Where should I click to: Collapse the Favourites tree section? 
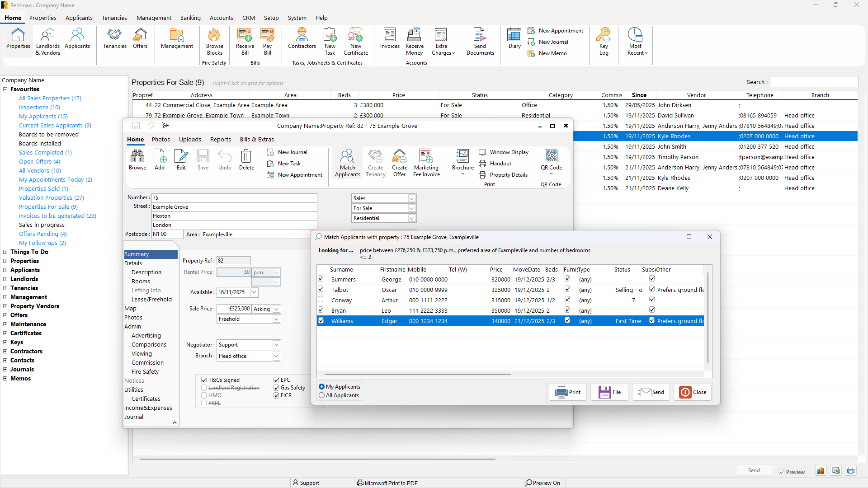click(5, 89)
